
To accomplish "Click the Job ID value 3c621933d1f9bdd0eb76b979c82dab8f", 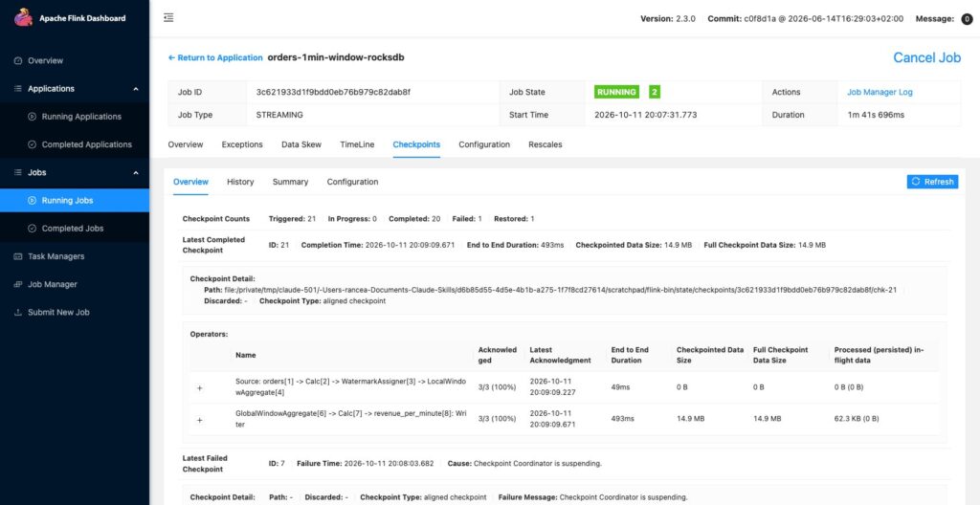I will tap(332, 92).
